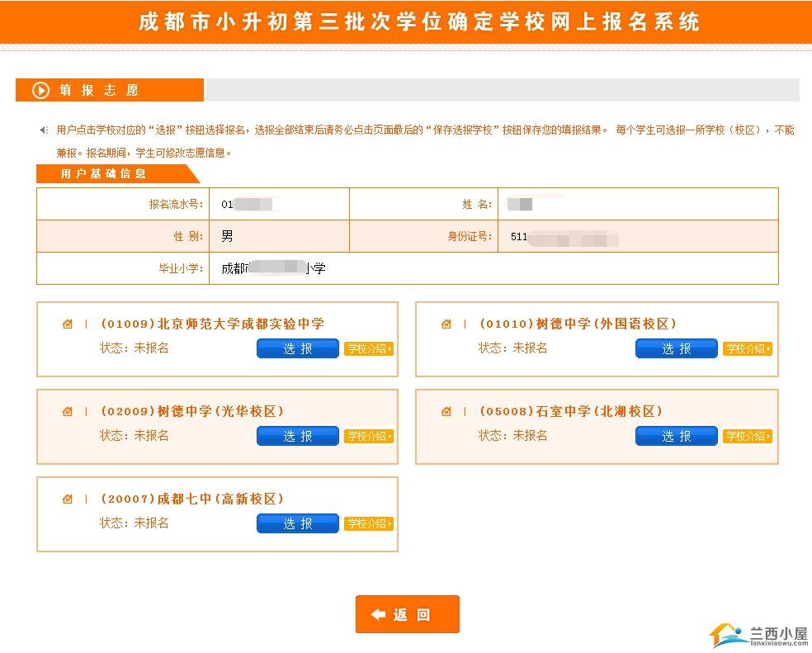This screenshot has width=812, height=653.
Task: Open 学校介绍 for 北京师范大学成都实验中学
Action: (368, 348)
